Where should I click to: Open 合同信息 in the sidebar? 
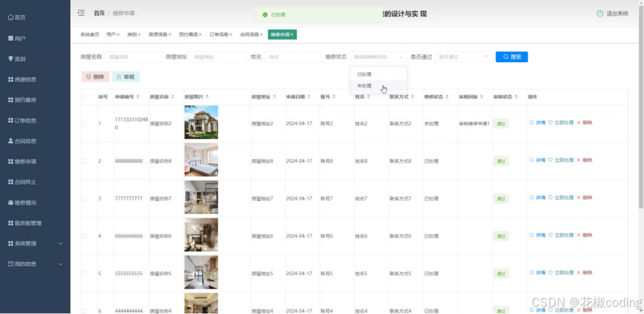point(22,141)
